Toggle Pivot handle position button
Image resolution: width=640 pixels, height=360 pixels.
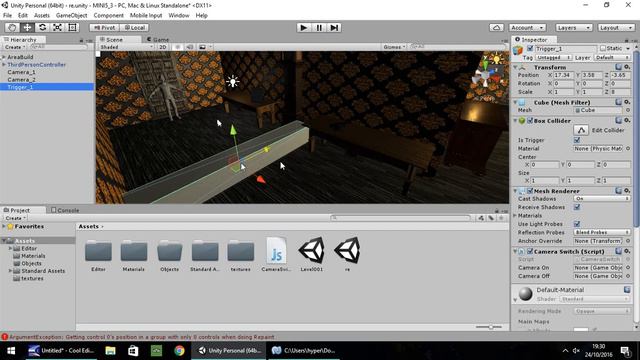tap(104, 27)
